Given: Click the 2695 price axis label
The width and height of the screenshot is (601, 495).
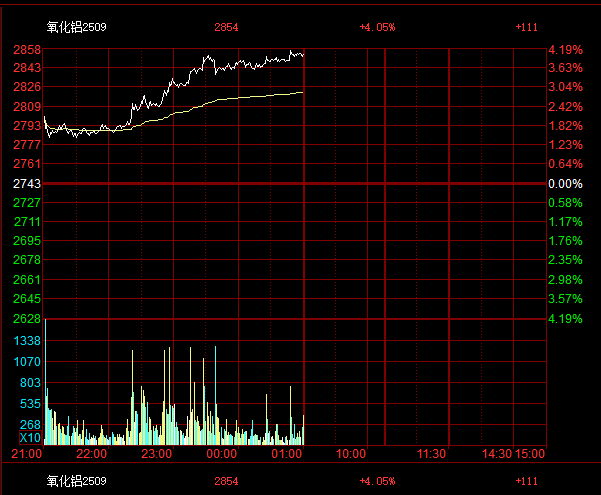Looking at the screenshot, I should click(x=27, y=241).
